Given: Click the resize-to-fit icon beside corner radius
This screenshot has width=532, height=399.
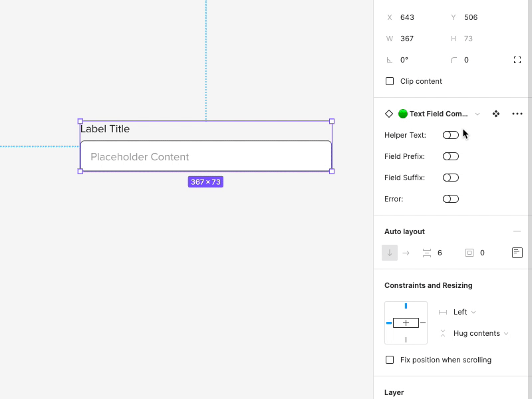Looking at the screenshot, I should click(x=517, y=60).
